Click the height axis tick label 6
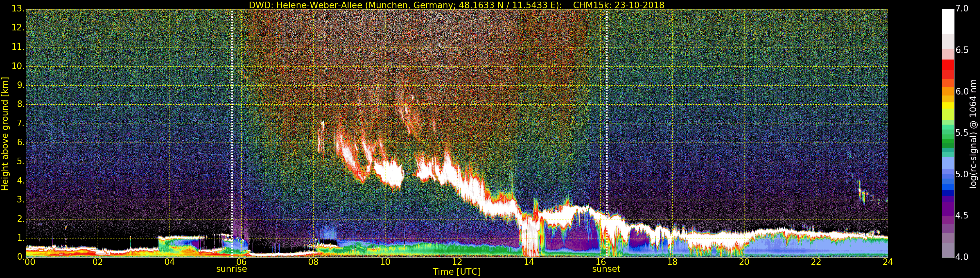 click(21, 142)
